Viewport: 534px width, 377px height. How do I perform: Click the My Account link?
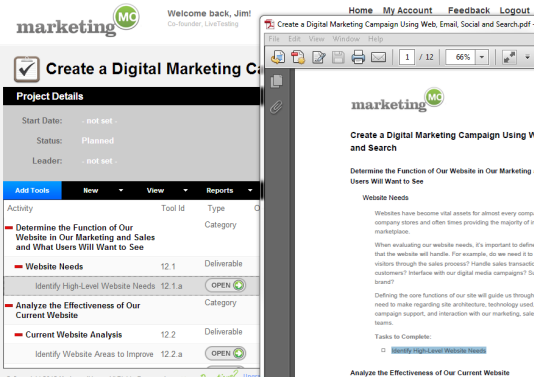pyautogui.click(x=407, y=11)
